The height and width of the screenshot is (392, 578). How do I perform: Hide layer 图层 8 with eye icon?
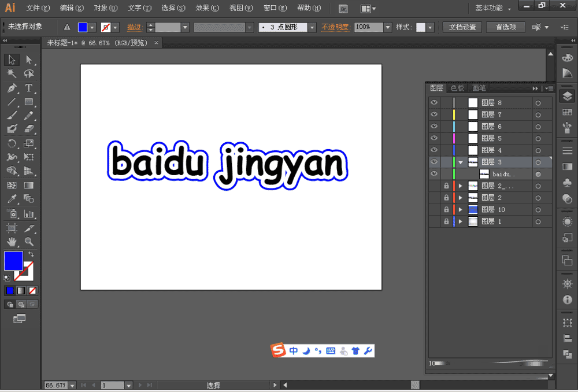[x=434, y=102]
